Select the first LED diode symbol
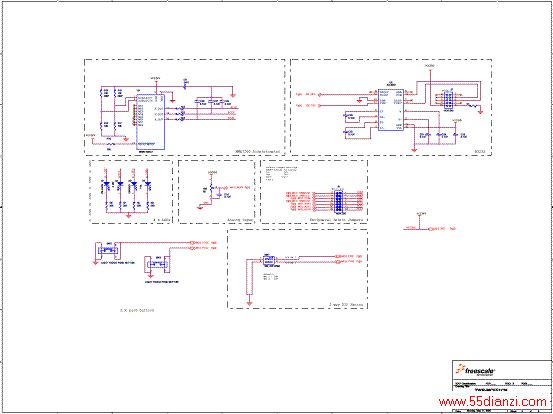This screenshot has height=414, width=553. click(x=106, y=184)
